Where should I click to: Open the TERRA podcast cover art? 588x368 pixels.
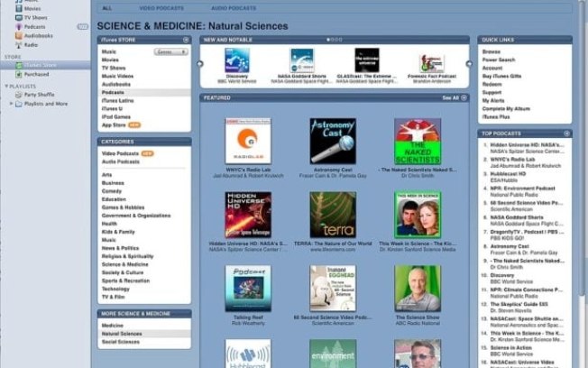(333, 215)
